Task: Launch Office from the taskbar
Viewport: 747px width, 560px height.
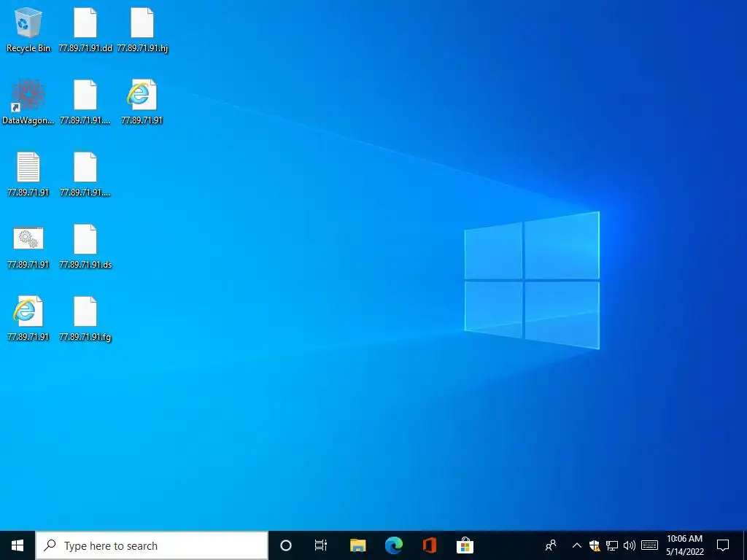Action: 429,545
